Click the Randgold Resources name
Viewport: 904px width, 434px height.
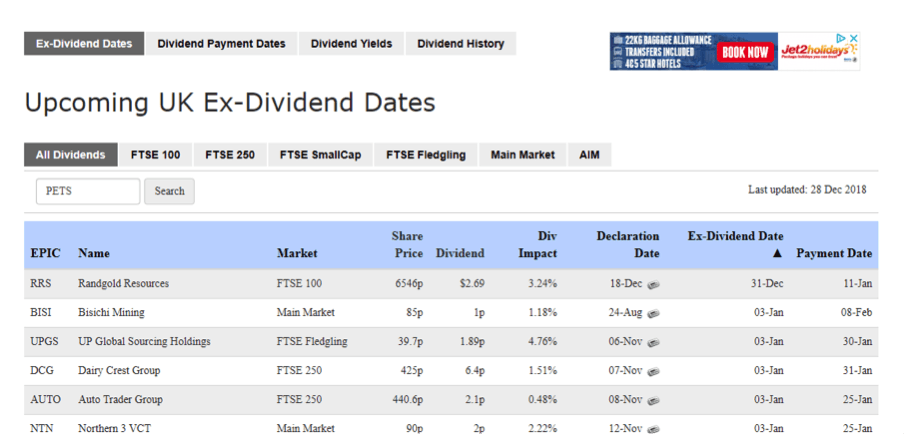tap(123, 284)
